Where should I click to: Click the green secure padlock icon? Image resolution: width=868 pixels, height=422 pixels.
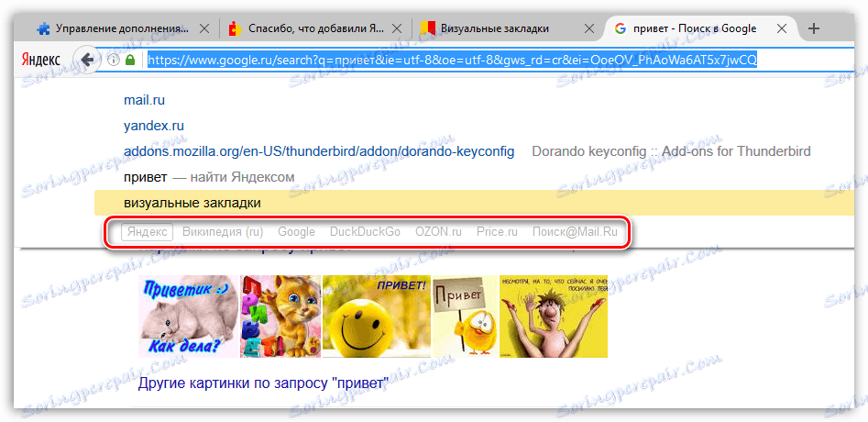(130, 60)
